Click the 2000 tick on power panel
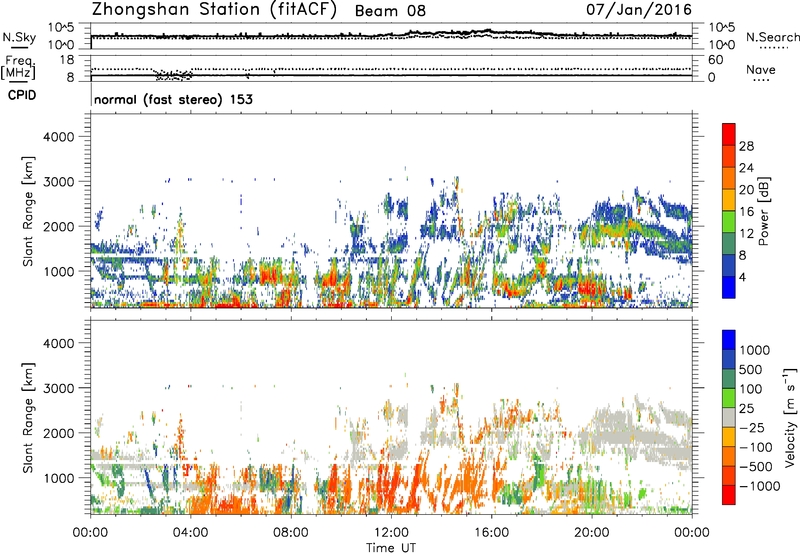Image resolution: width=800 pixels, height=554 pixels. click(58, 226)
